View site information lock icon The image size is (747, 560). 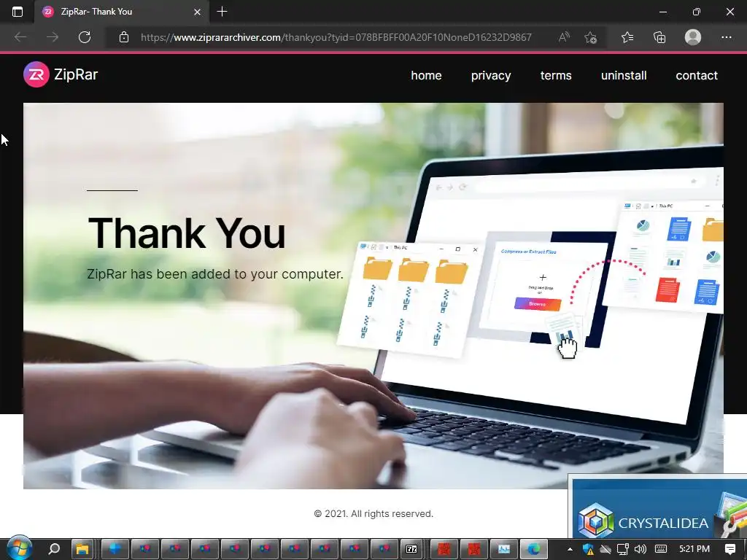(x=124, y=37)
